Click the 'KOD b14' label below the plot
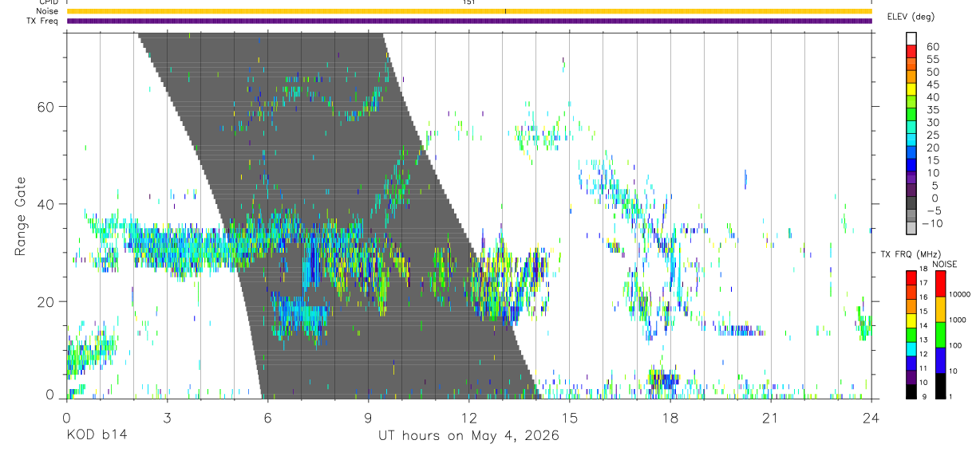The height and width of the screenshot is (452, 980). tap(97, 435)
